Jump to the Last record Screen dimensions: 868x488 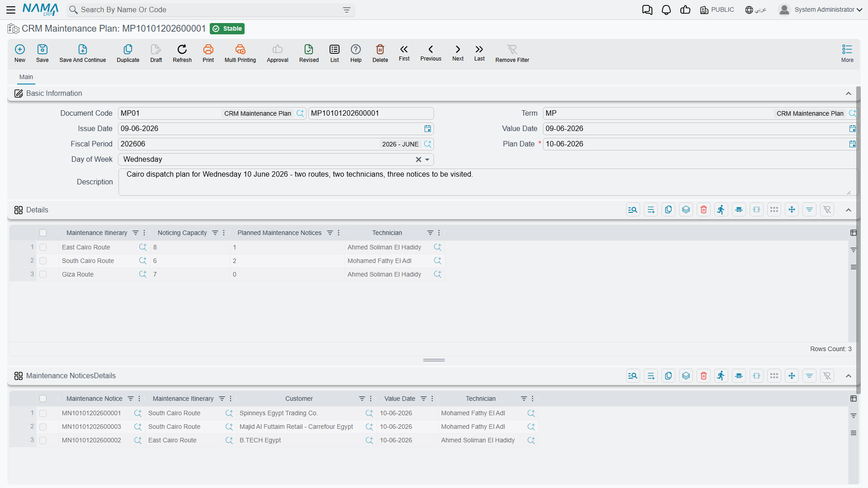(479, 52)
